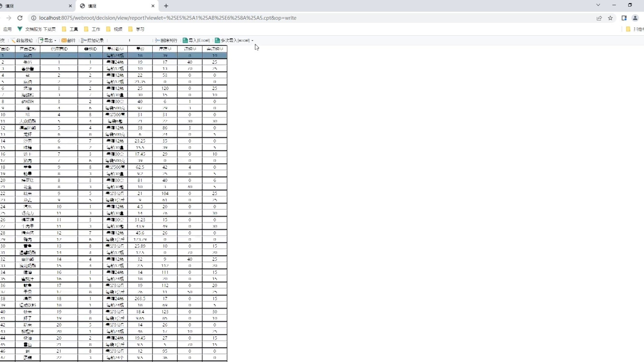Viewport: 644px width, 362px height.
Task: Open the 视频 bookmarks folder
Action: click(114, 29)
